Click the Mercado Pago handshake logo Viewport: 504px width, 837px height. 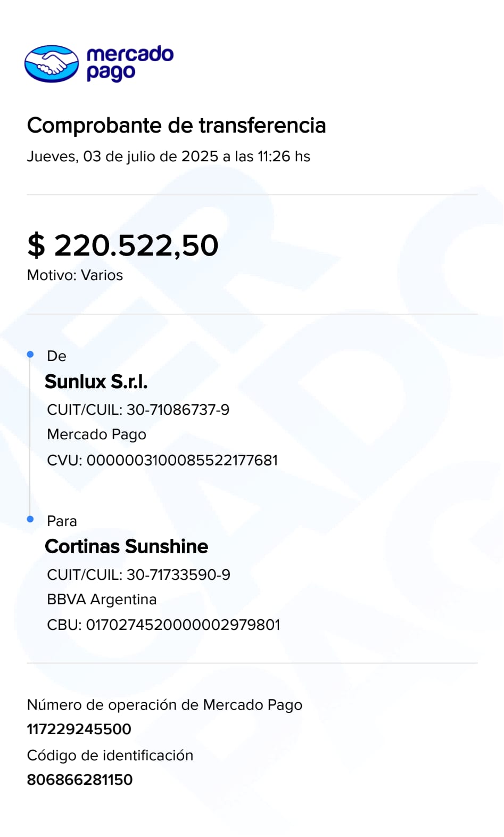click(x=52, y=64)
